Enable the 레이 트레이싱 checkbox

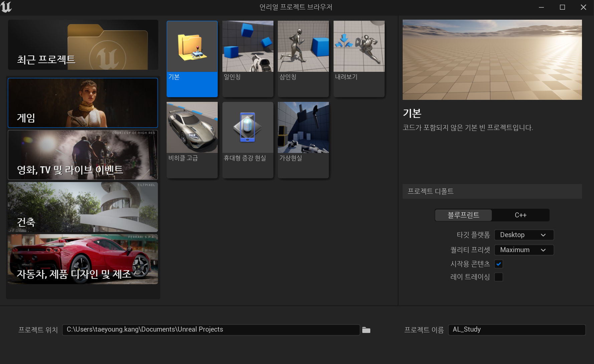[499, 277]
